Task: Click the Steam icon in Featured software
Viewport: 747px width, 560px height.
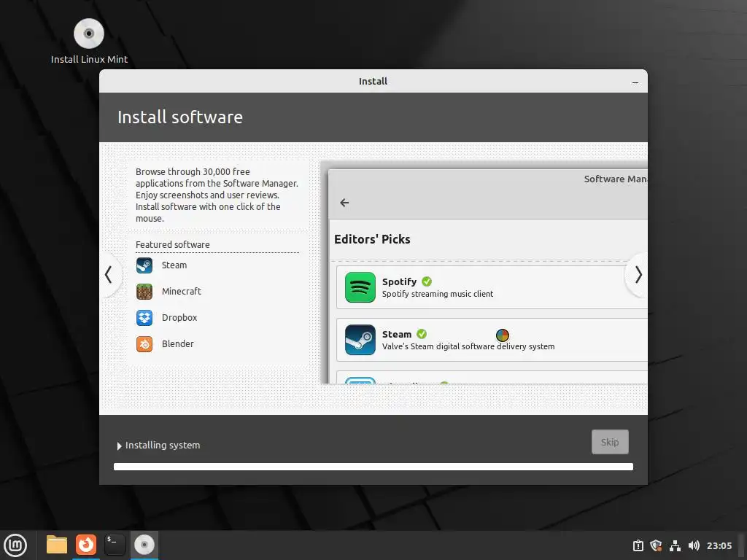Action: 144,265
